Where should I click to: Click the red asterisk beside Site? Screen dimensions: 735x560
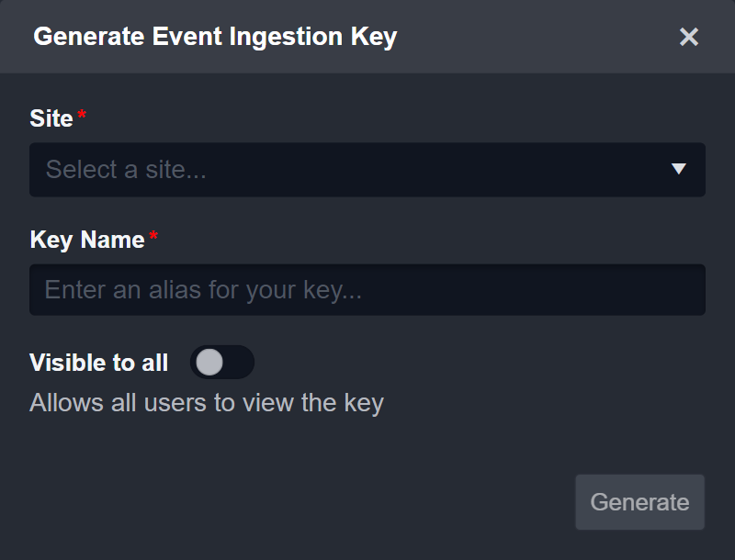pos(82,116)
